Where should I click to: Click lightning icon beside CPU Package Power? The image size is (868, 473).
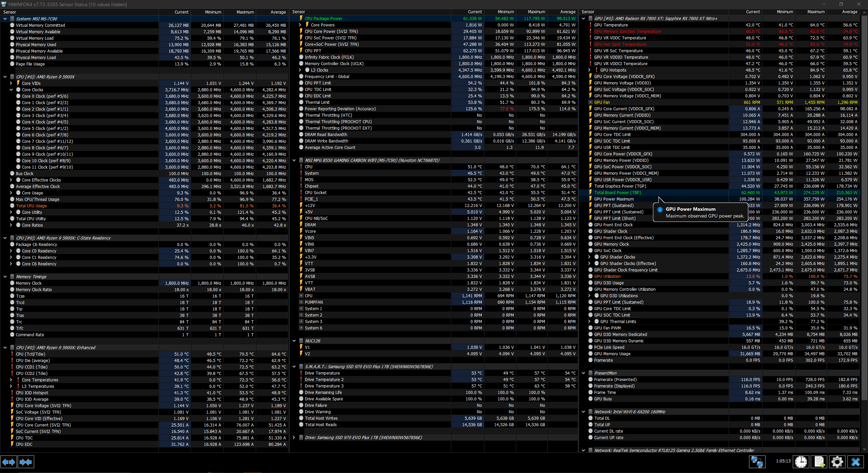tap(301, 18)
